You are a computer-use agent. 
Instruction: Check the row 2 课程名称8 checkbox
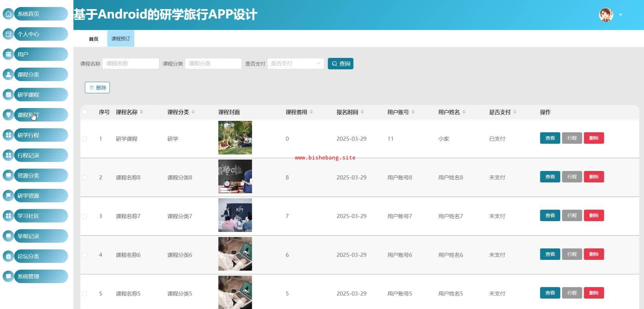point(85,177)
